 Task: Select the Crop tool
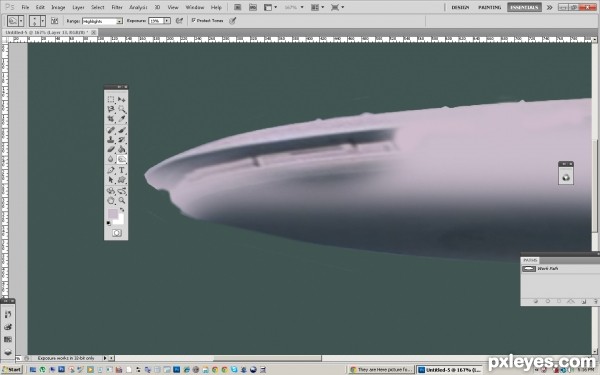pos(111,119)
